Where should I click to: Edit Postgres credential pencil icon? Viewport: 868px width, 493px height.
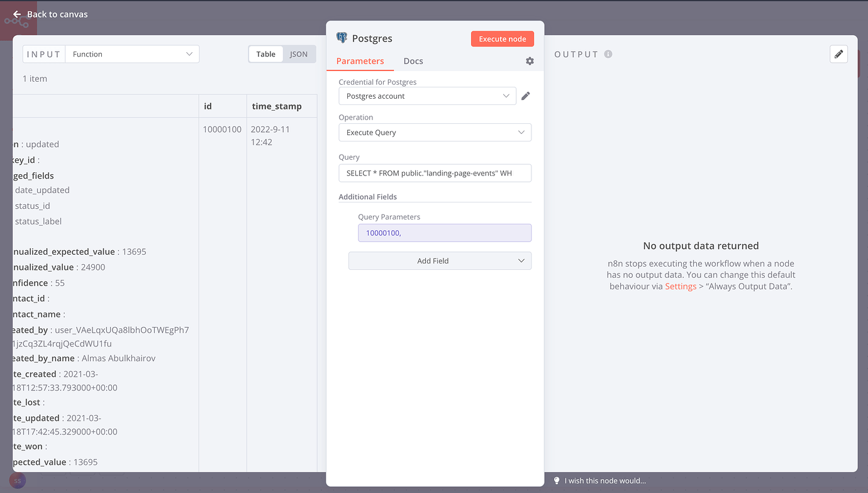526,96
